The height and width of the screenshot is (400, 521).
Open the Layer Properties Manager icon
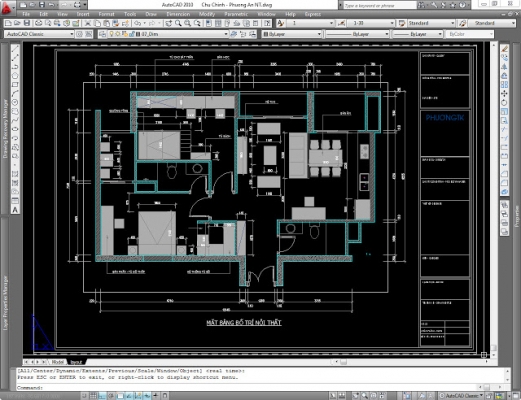(102, 34)
